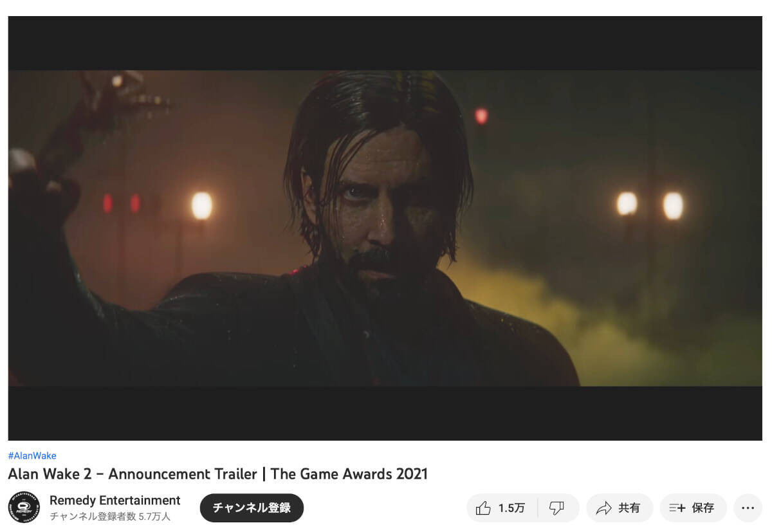Click the bottom black letterbox bar

click(x=385, y=413)
